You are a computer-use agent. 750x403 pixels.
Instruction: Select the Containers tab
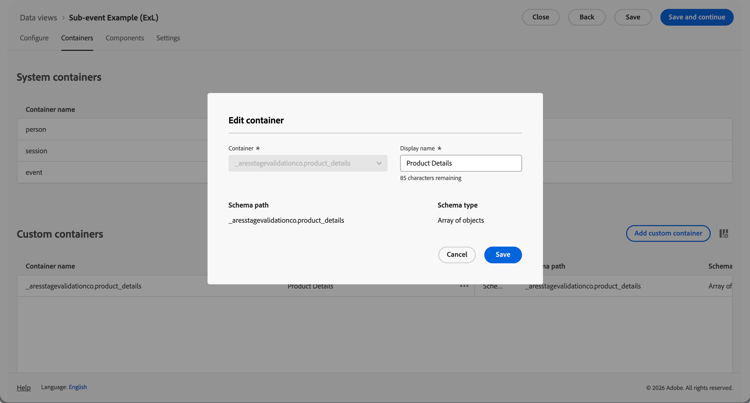[x=77, y=38]
